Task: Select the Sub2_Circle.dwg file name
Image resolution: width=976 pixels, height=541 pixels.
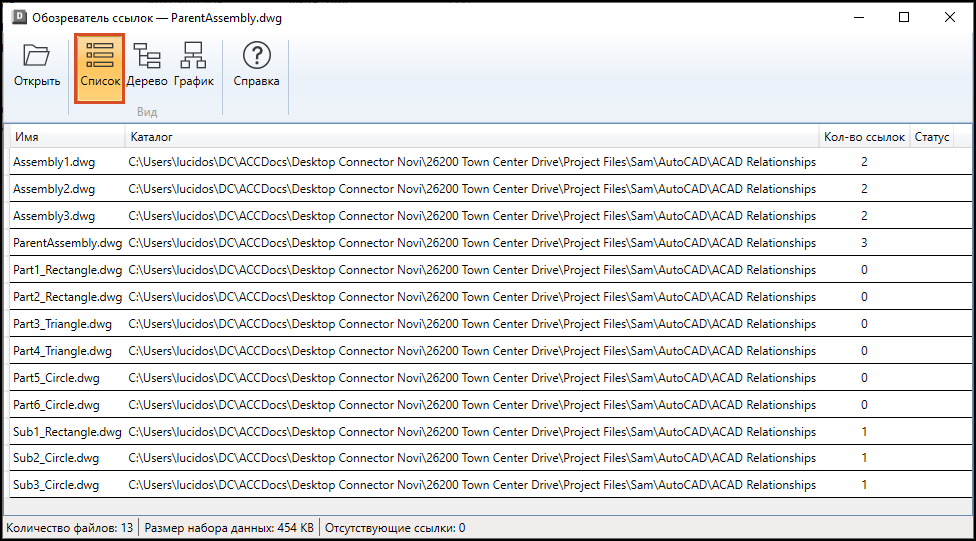Action: 56,458
